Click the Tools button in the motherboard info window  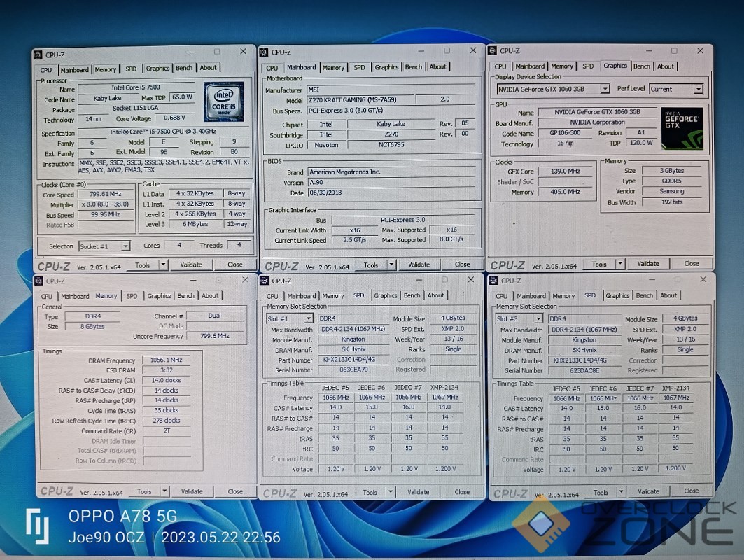click(x=371, y=265)
